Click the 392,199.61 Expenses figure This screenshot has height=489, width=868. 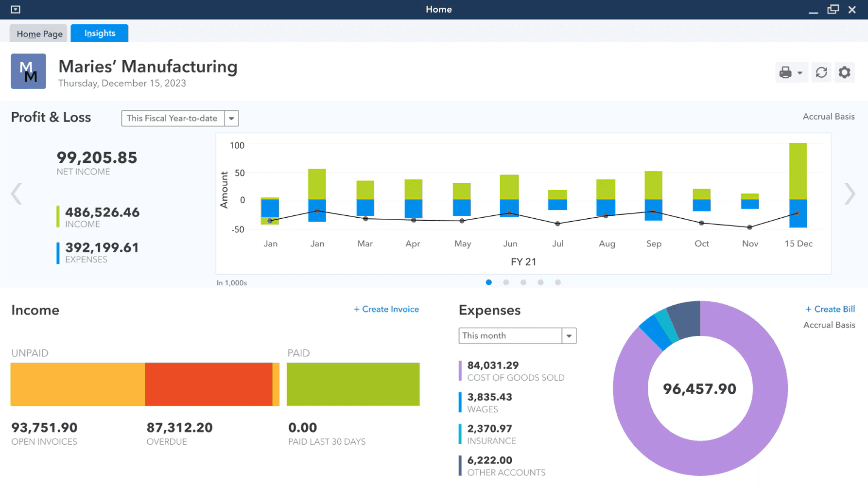pyautogui.click(x=102, y=247)
